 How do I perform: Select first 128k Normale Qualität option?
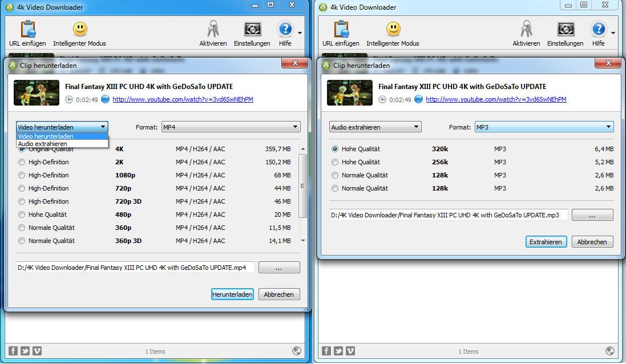tap(335, 175)
